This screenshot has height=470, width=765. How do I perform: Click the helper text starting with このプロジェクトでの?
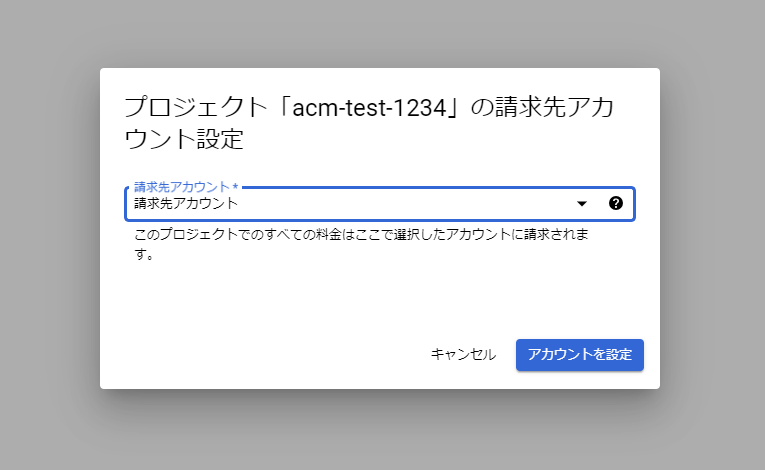(362, 244)
